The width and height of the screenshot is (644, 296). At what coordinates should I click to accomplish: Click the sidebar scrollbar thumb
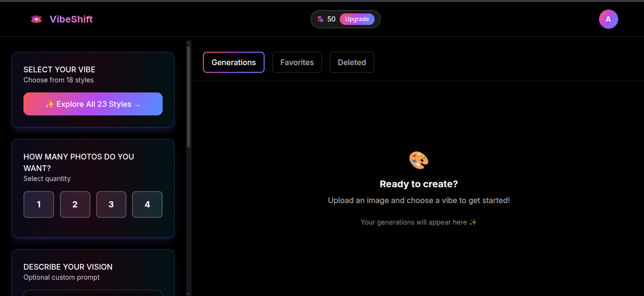(189, 96)
